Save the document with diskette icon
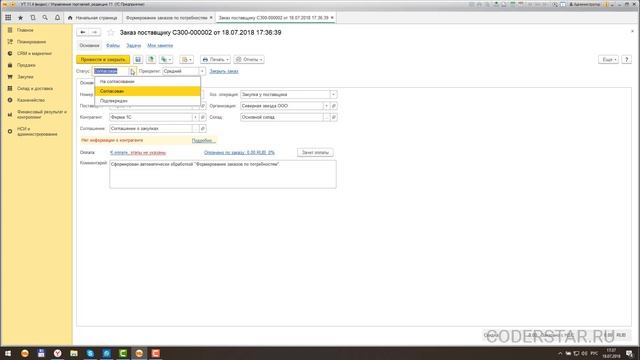 [x=138, y=60]
